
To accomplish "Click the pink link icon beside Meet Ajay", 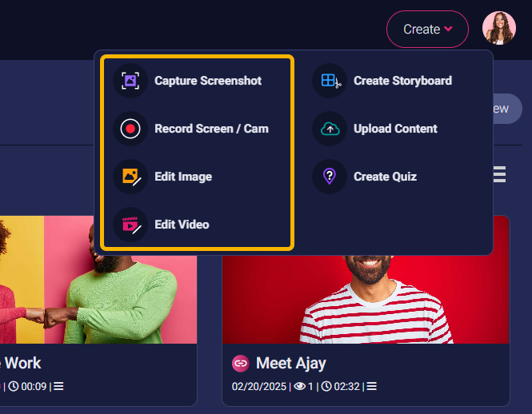I will pyautogui.click(x=241, y=364).
